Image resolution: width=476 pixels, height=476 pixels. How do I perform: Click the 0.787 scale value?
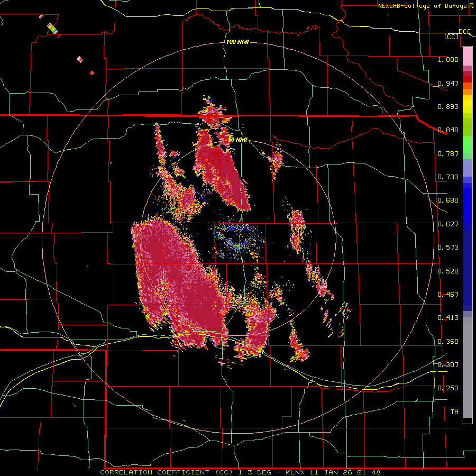tap(448, 153)
